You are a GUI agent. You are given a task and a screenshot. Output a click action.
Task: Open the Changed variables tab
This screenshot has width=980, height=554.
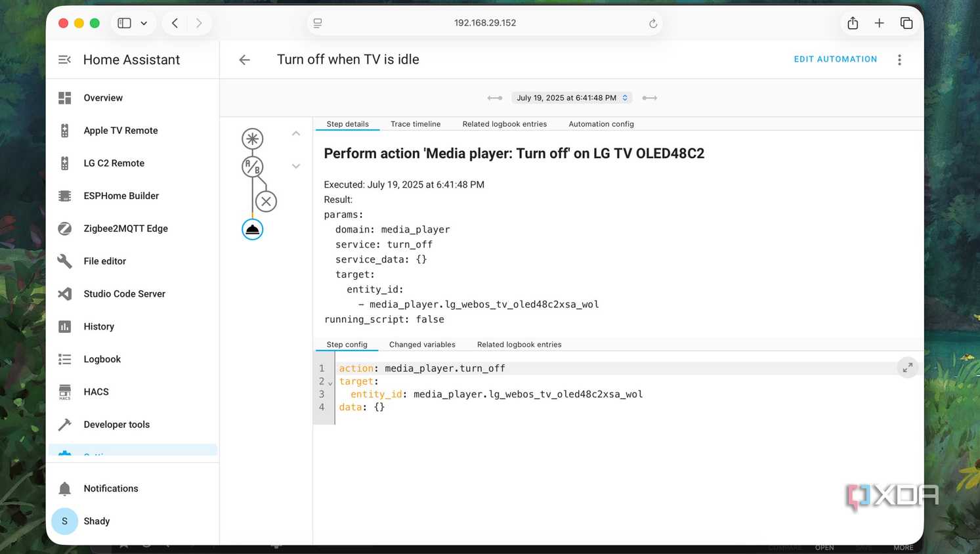[x=422, y=345]
